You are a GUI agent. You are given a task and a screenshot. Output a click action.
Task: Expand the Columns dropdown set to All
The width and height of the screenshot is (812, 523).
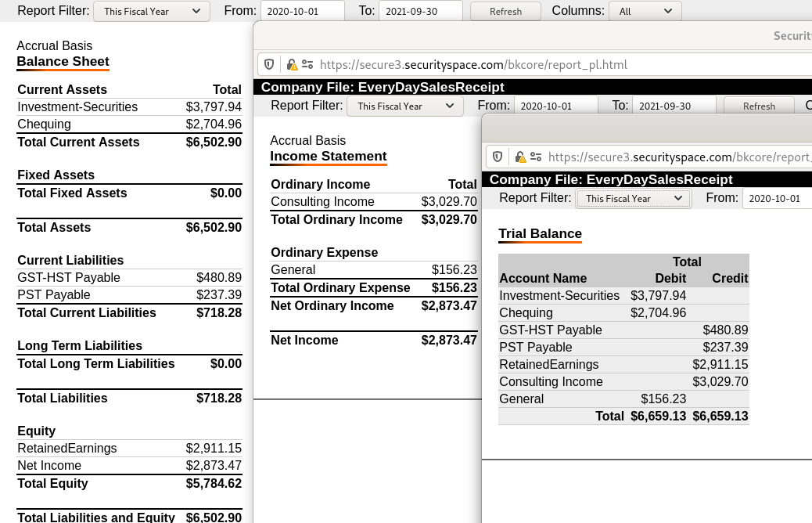point(645,11)
